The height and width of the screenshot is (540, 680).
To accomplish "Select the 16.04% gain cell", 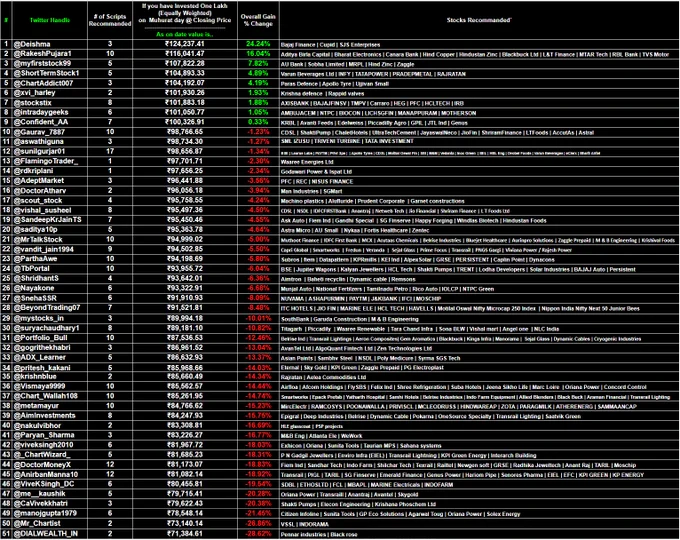I will pos(258,54).
